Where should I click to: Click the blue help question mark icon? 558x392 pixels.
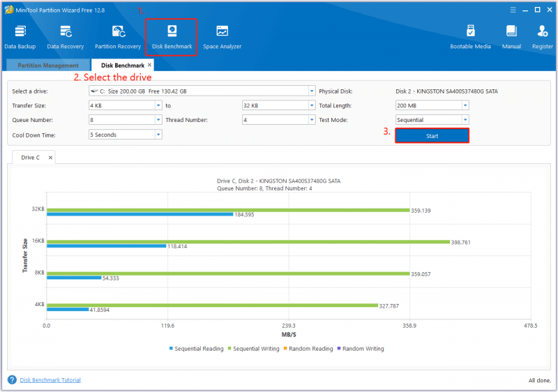12,380
